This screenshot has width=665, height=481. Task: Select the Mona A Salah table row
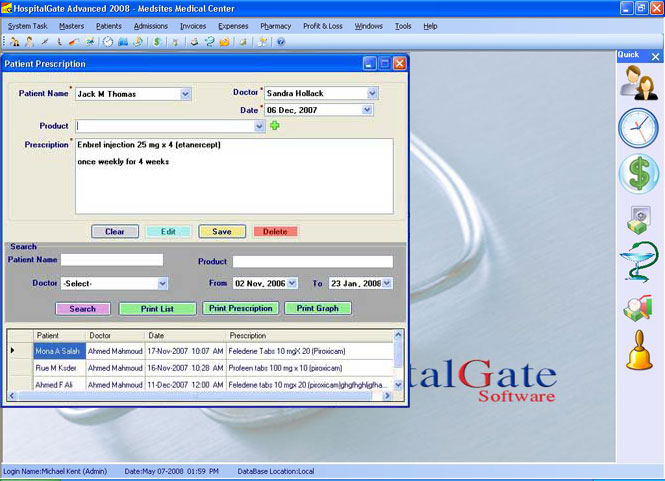point(60,351)
